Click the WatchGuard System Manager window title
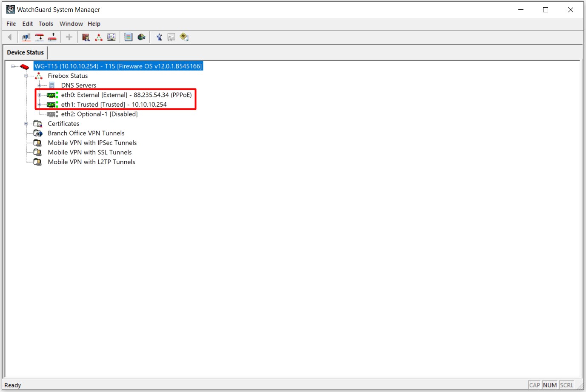 [x=59, y=9]
